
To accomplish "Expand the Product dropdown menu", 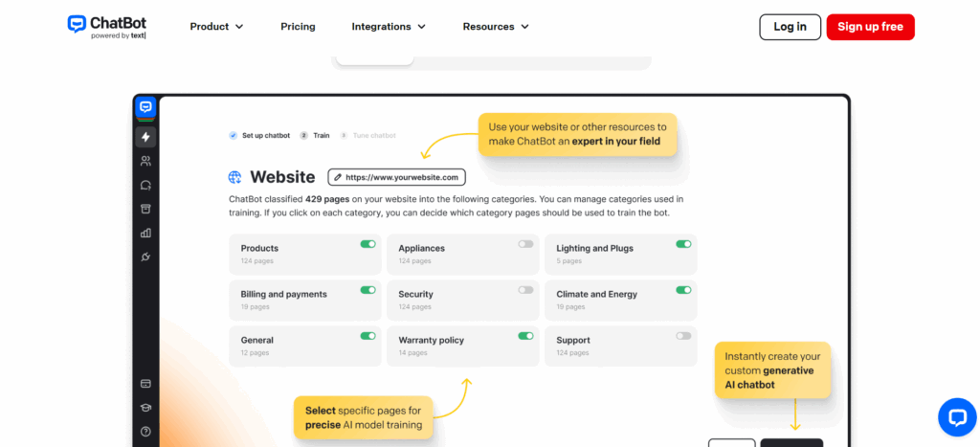I will 216,27.
